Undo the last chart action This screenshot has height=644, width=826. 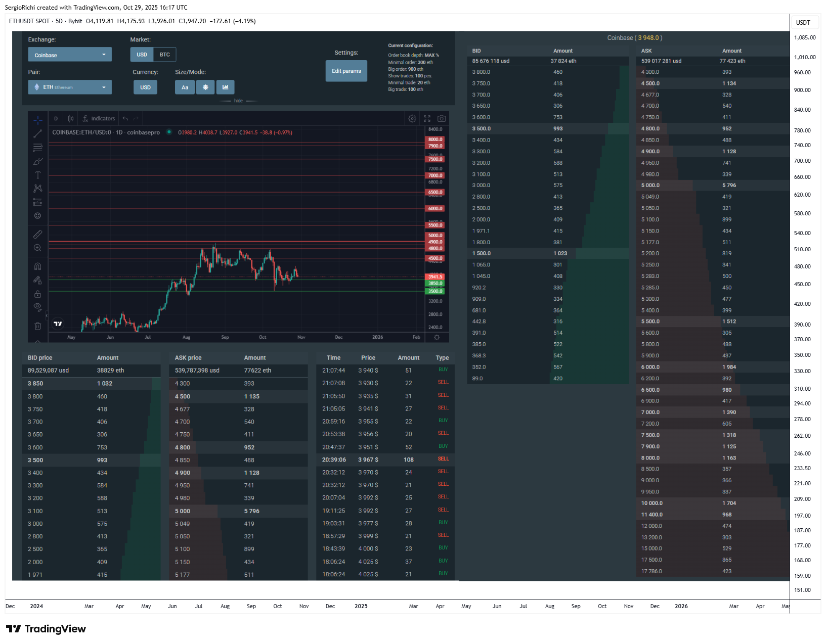click(x=125, y=118)
